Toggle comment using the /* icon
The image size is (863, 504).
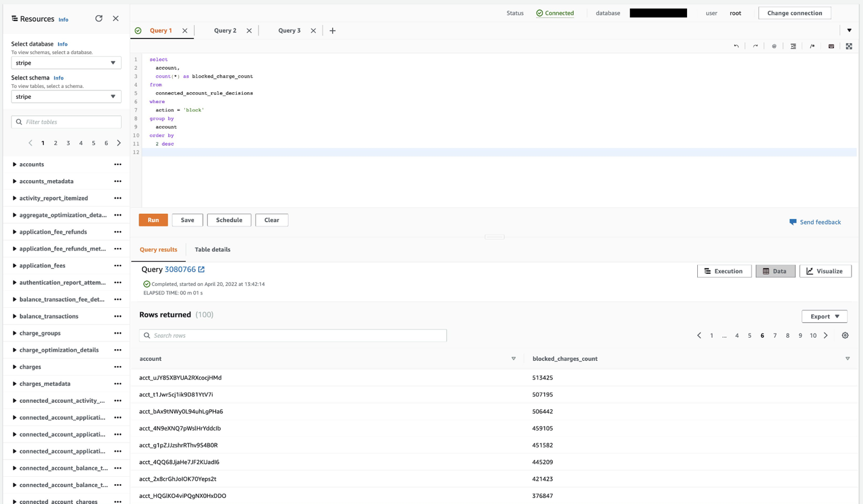812,46
